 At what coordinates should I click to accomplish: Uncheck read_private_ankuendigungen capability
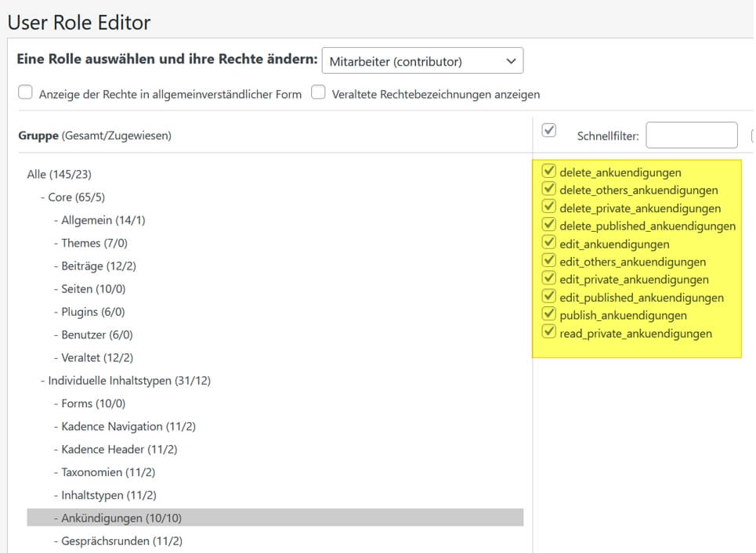pyautogui.click(x=549, y=333)
